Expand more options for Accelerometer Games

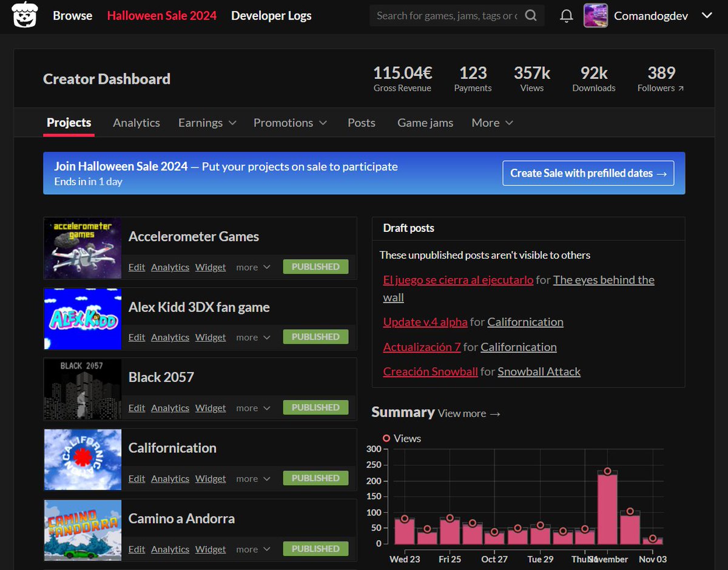[253, 267]
